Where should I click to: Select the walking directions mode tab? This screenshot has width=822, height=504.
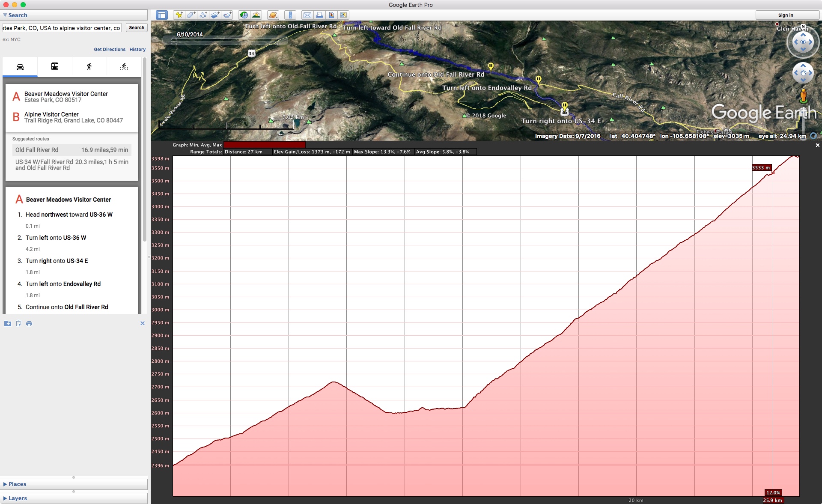pos(89,67)
